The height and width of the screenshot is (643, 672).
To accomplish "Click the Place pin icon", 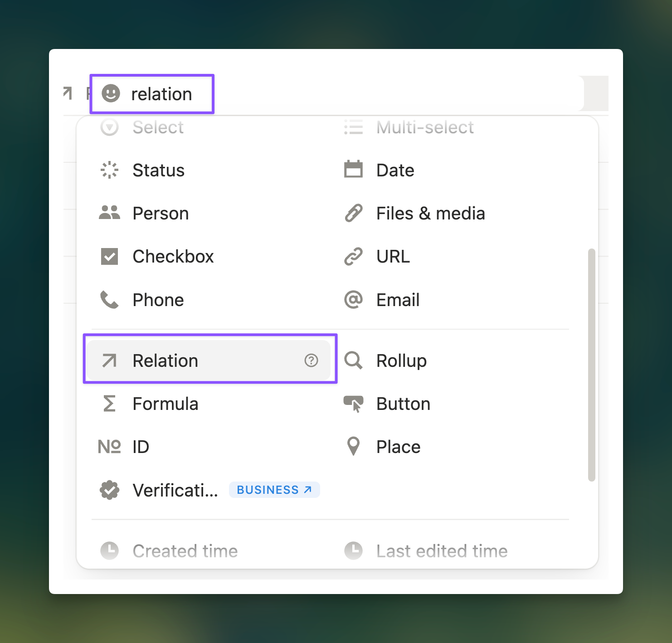I will click(353, 447).
